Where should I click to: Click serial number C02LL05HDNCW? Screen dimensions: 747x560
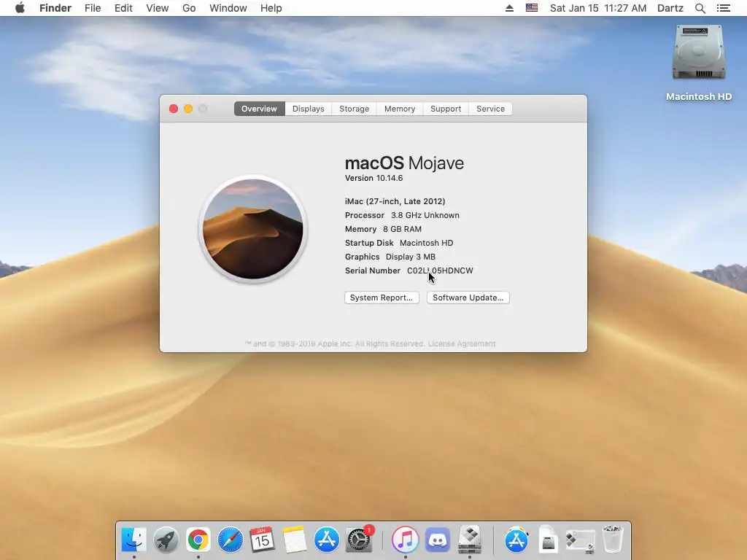pos(440,271)
